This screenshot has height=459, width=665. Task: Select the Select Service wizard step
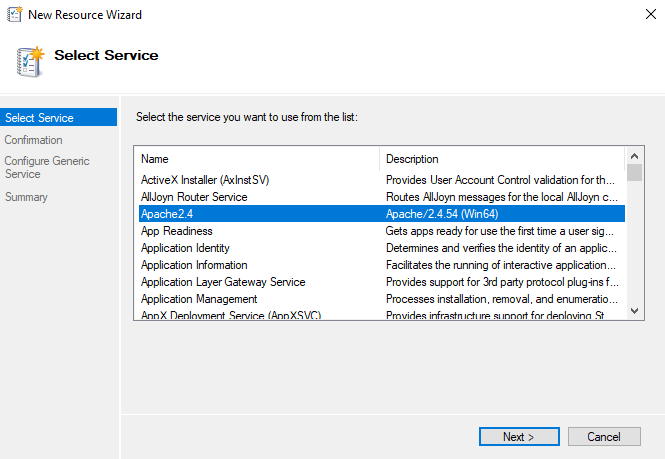tap(39, 119)
